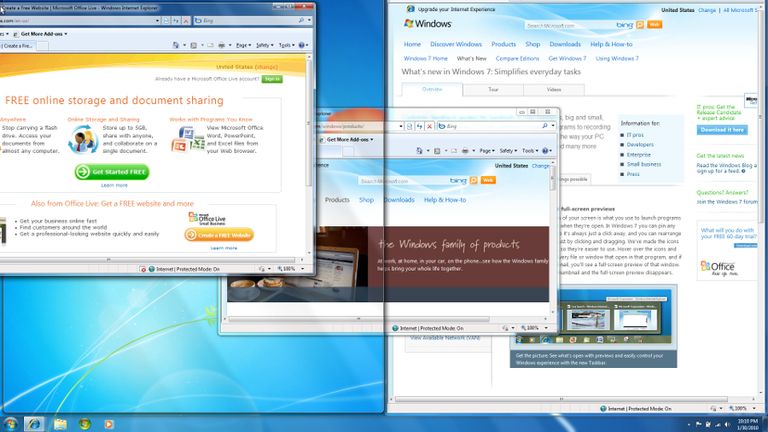Click Feeds icon in Office Live window toolbar
Image resolution: width=768 pixels, height=432 pixels.
point(194,45)
